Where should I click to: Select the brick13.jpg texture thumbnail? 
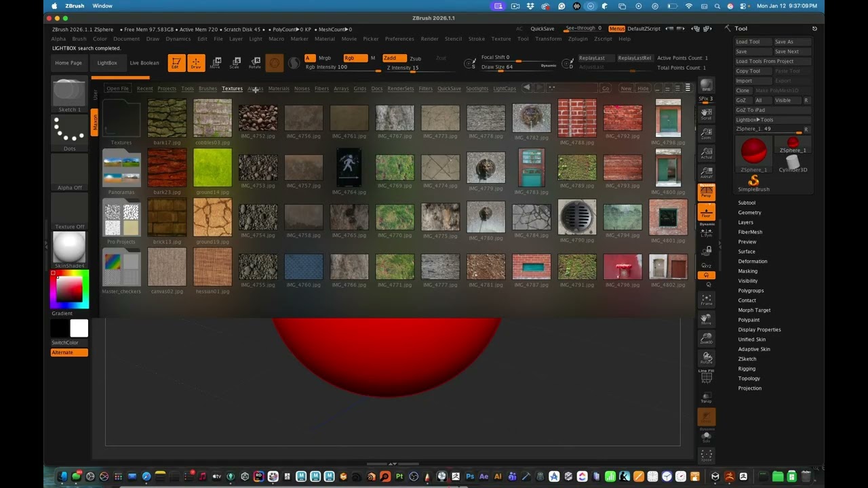tap(167, 217)
